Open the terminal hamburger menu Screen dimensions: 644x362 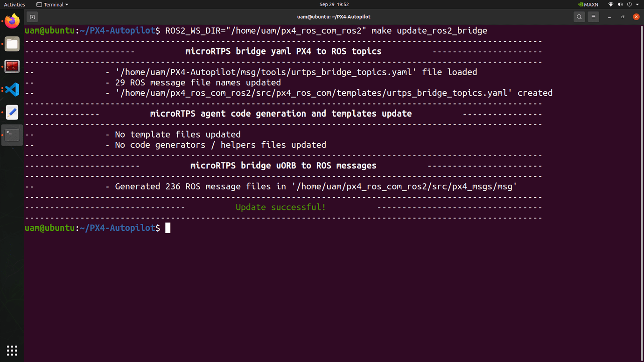click(x=593, y=16)
